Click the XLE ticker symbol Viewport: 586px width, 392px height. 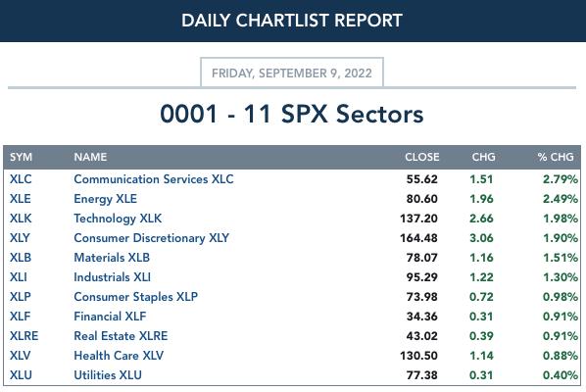tap(21, 198)
